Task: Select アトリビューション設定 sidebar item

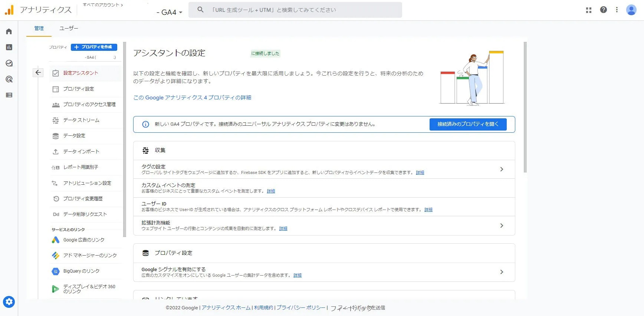Action: point(87,183)
